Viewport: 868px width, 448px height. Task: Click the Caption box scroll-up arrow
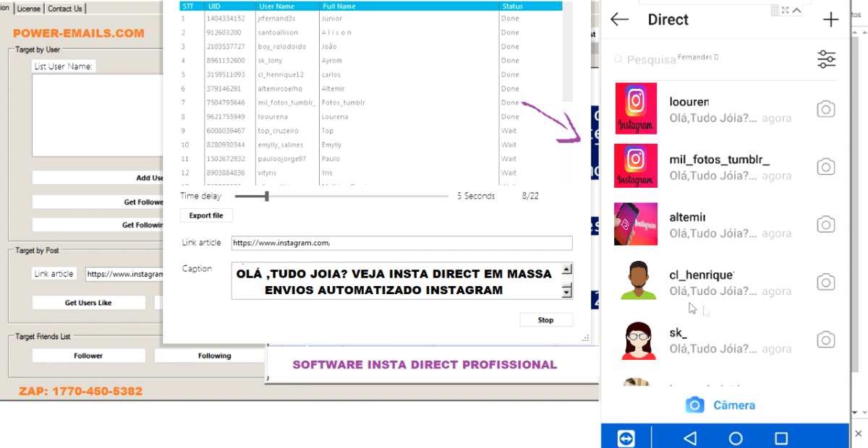[567, 270]
